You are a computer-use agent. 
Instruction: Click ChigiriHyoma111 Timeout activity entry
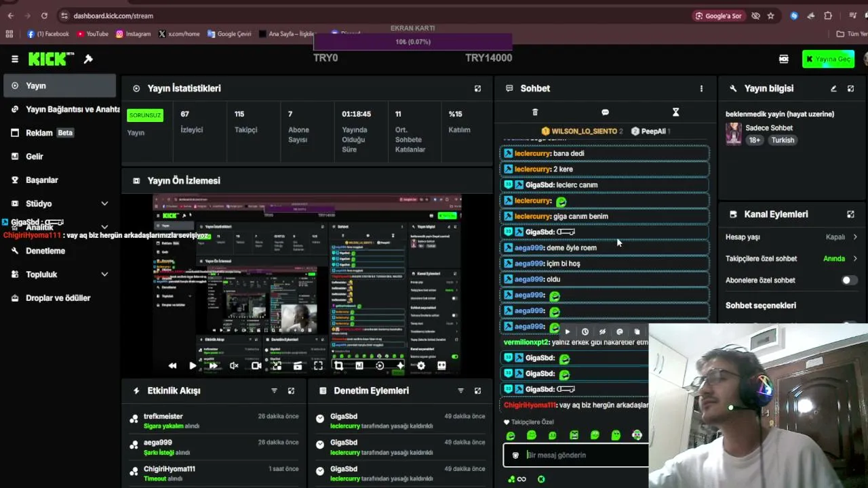(x=214, y=473)
